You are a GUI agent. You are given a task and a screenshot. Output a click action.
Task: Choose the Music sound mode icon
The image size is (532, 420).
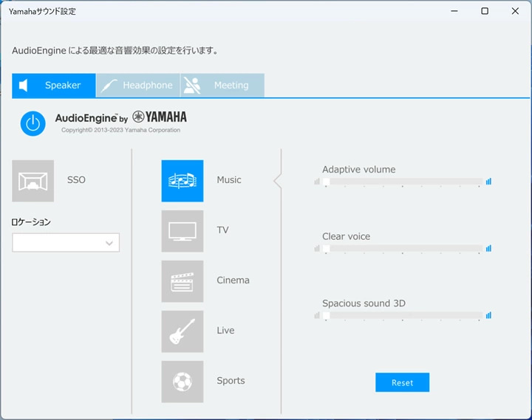coord(183,181)
